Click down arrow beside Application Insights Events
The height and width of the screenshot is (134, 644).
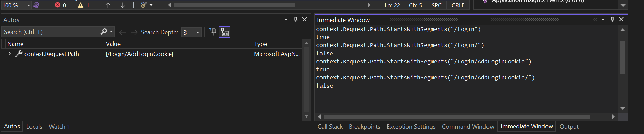623,5
